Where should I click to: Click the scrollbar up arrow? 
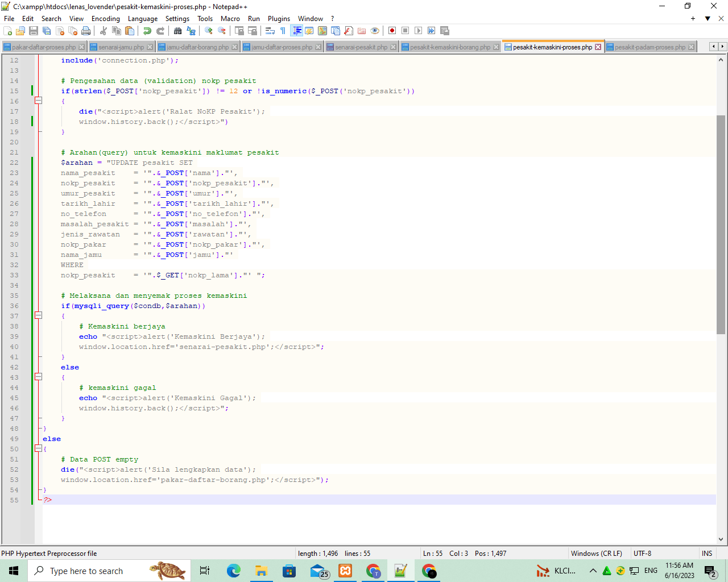[721, 60]
